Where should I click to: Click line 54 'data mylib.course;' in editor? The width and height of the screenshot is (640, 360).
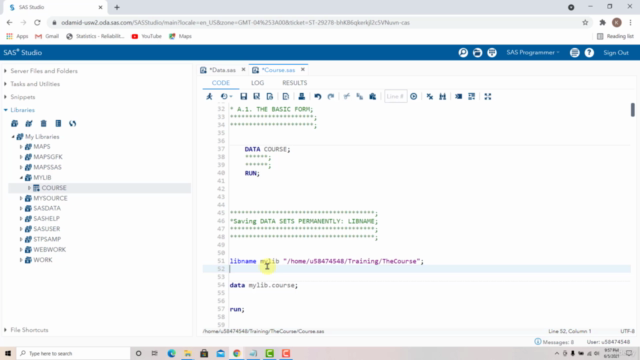point(264,285)
